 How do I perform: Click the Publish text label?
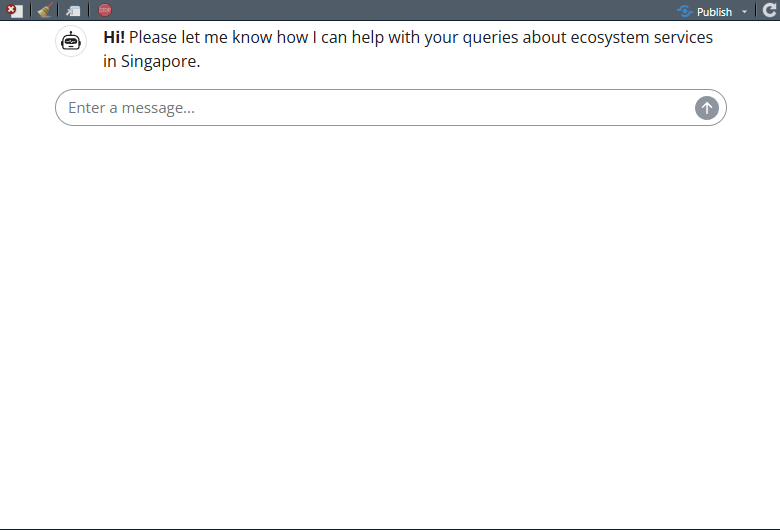(714, 12)
